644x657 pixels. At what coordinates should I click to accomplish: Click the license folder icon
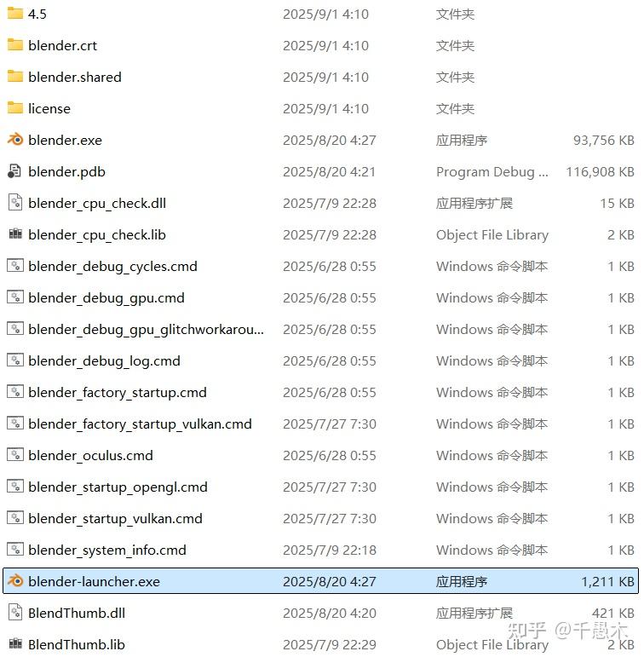tap(15, 108)
